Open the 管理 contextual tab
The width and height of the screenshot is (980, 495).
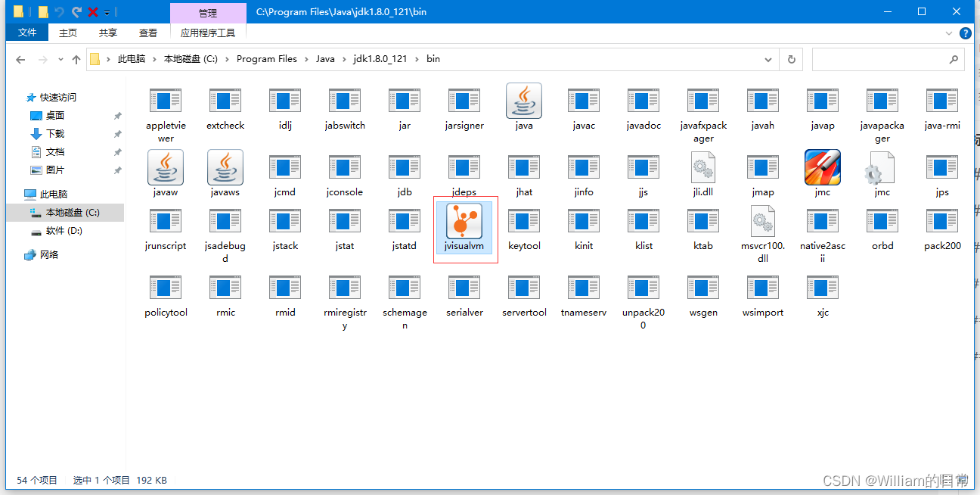[208, 13]
